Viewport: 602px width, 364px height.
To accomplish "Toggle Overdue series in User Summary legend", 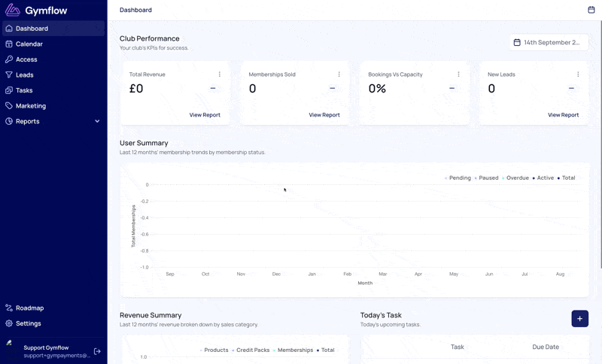I will click(515, 178).
